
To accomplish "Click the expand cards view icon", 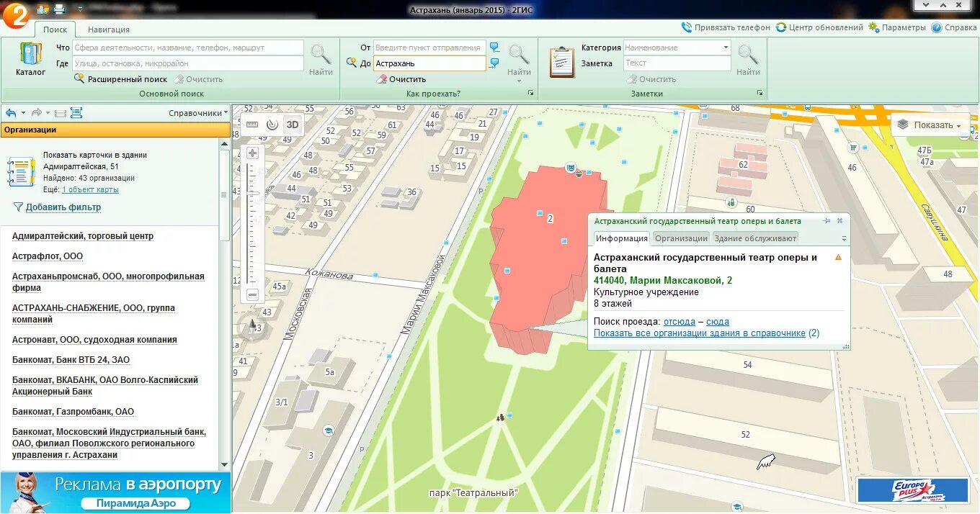I will [76, 113].
